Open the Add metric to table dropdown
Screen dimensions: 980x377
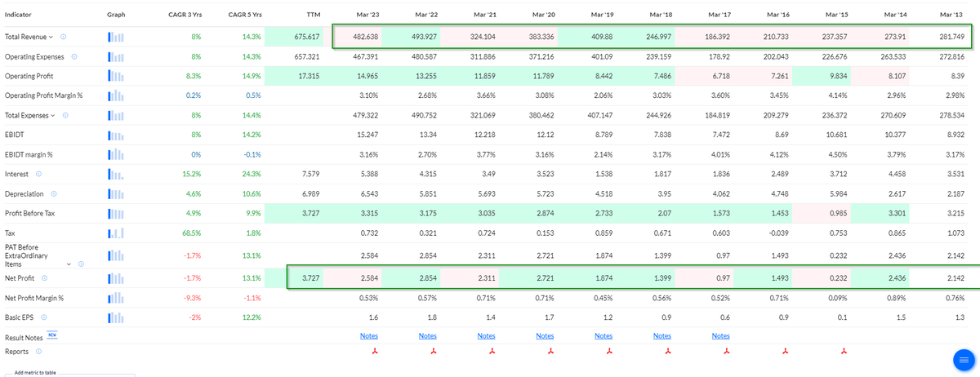point(69,373)
